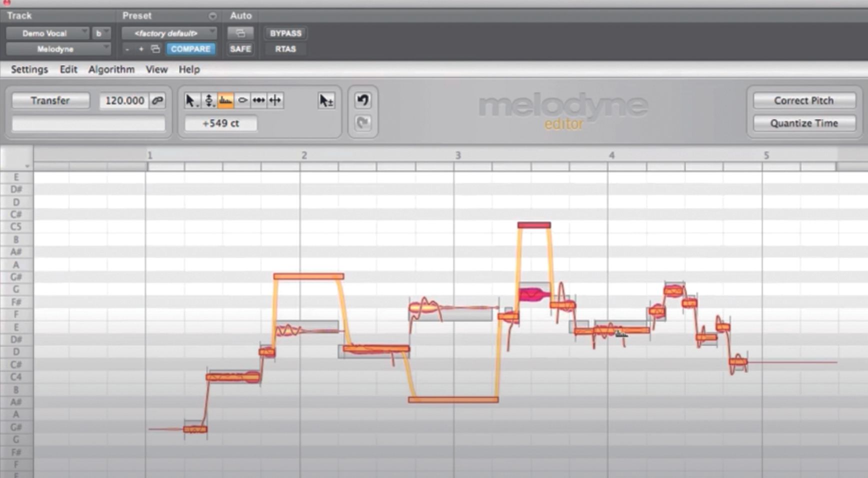This screenshot has height=478, width=868.
Task: Open the Preset round dropdown arrow
Action: tap(212, 16)
